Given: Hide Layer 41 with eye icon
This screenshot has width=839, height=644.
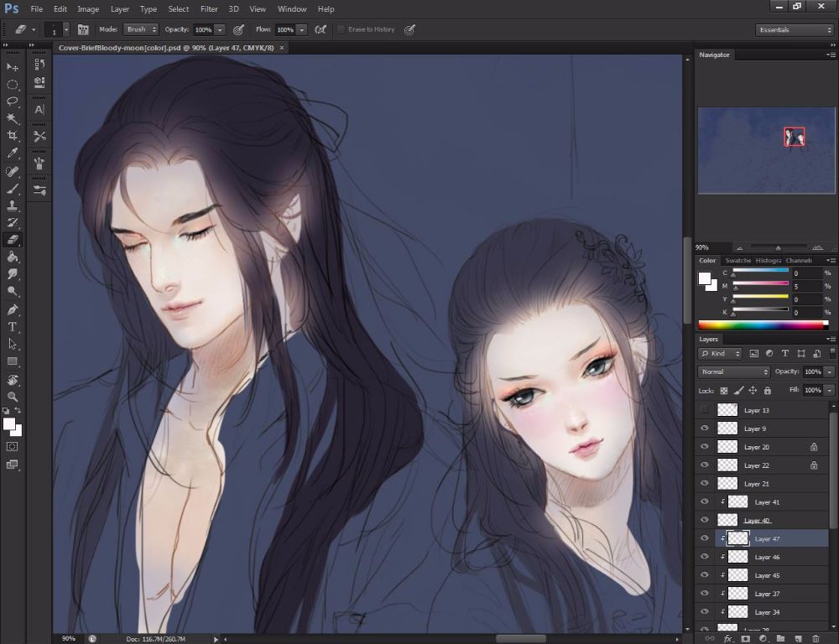Looking at the screenshot, I should click(x=705, y=501).
